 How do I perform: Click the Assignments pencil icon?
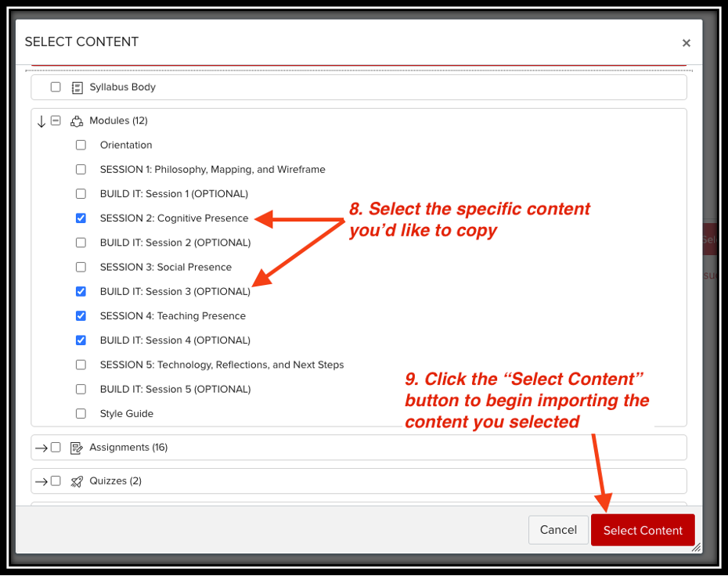77,448
